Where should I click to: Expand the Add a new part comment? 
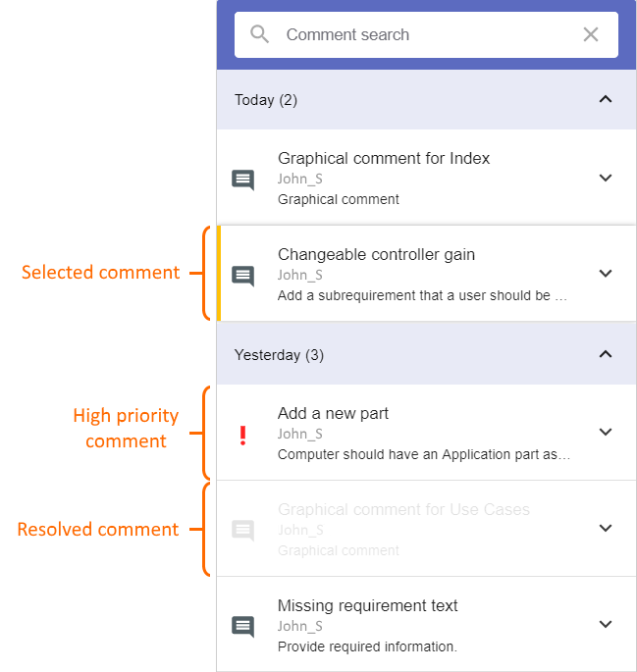(606, 432)
